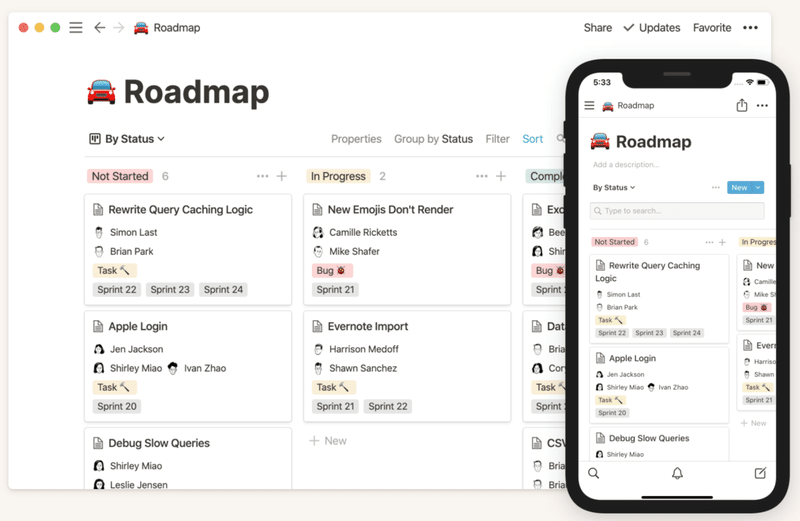Tap the plus icon beside phone Not Started column
Viewport: 800px width, 521px height.
tap(722, 242)
